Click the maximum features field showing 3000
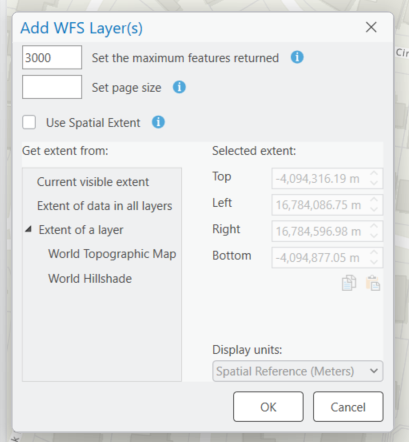 pyautogui.click(x=52, y=57)
